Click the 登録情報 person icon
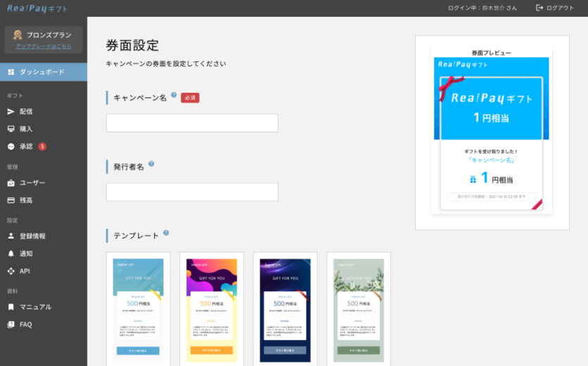 coord(11,236)
